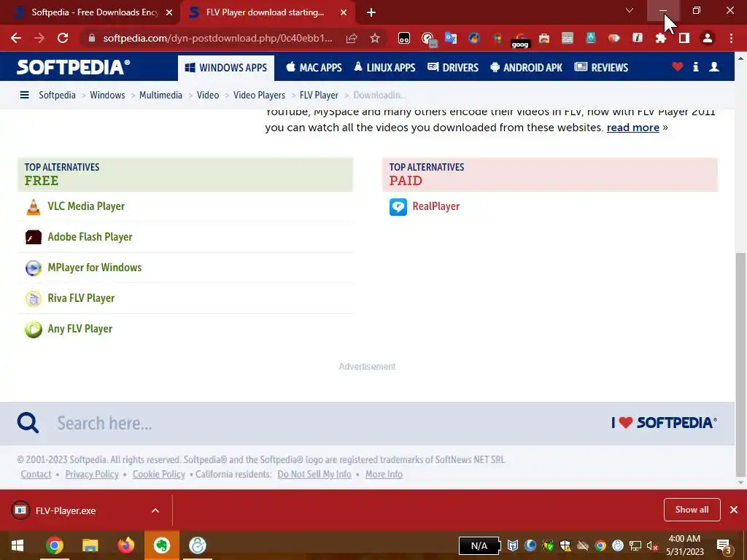Open File Explorer from the taskbar
This screenshot has width=747, height=560.
(x=90, y=545)
